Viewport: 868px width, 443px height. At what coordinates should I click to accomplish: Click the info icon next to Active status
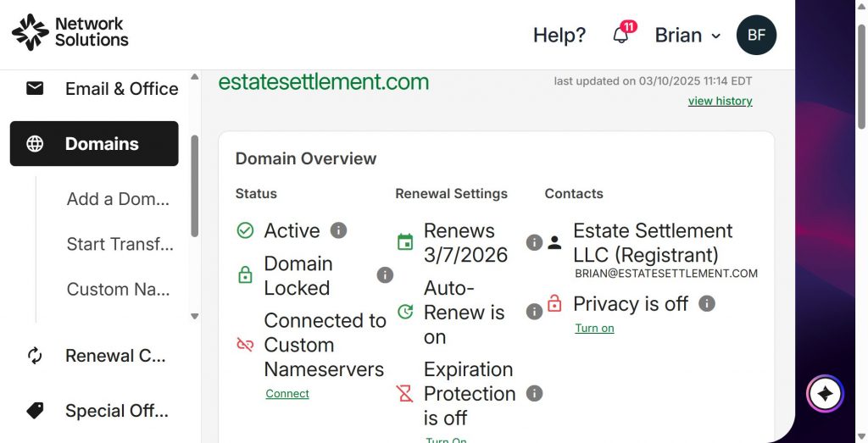tap(338, 230)
